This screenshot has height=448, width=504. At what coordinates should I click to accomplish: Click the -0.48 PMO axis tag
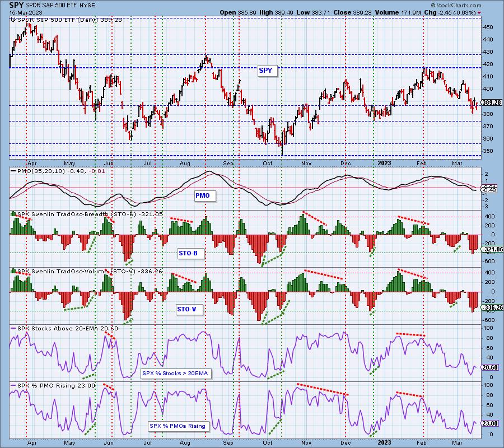(x=489, y=190)
